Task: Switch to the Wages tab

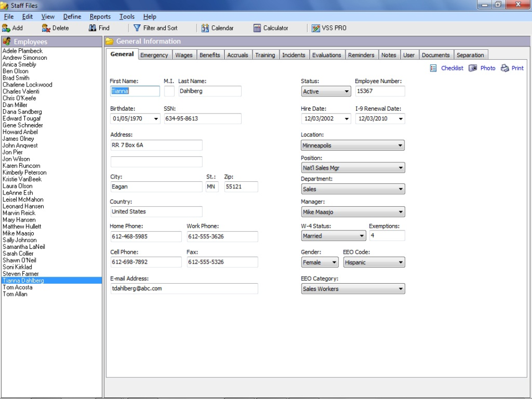Action: click(x=184, y=55)
